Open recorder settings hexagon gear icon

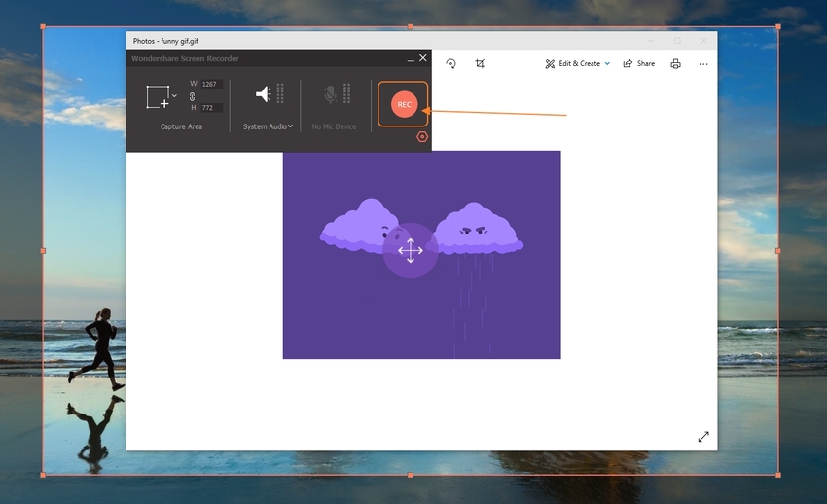[x=422, y=137]
